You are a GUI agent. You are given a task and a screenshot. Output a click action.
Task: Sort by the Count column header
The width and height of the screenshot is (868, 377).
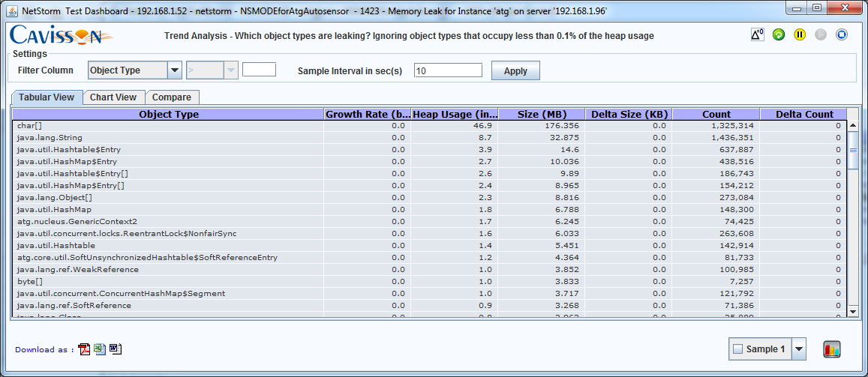[716, 115]
